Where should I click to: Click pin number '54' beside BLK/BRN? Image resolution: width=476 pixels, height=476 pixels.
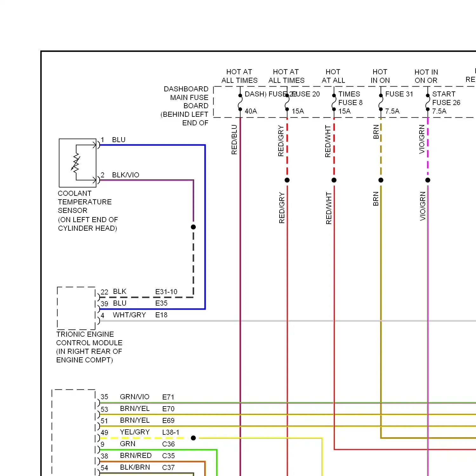coord(104,468)
